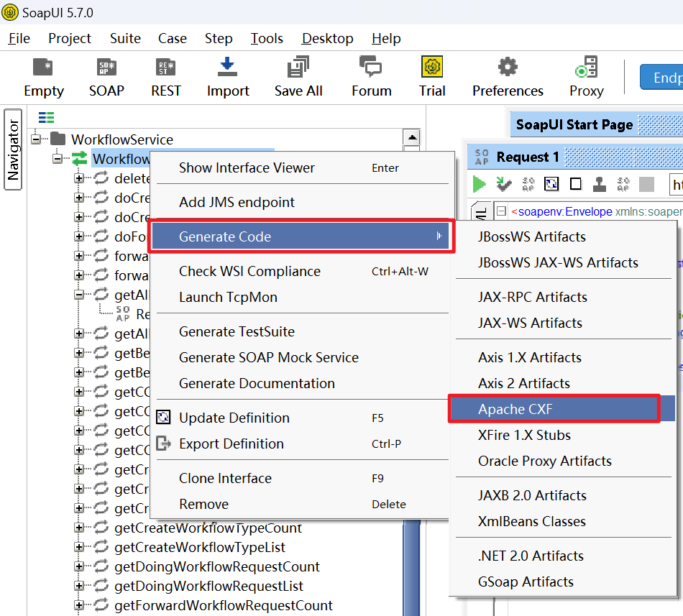683x616 pixels.
Task: Open the Desktop menu
Action: (x=328, y=38)
